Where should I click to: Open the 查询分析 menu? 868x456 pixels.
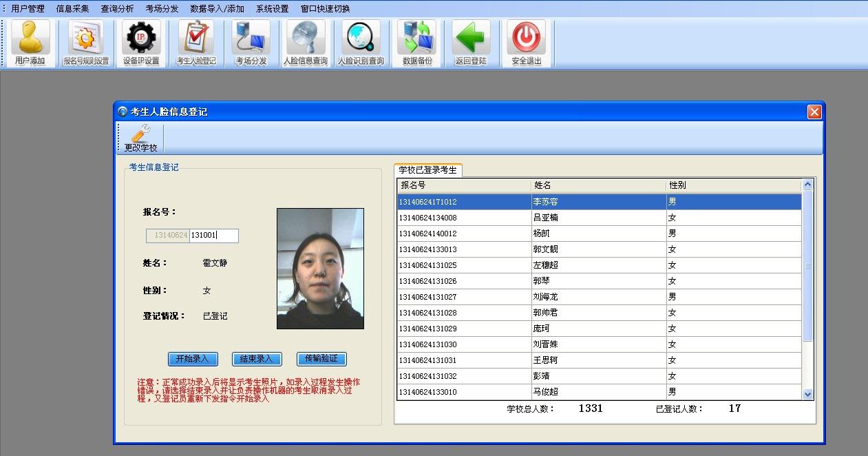point(117,9)
